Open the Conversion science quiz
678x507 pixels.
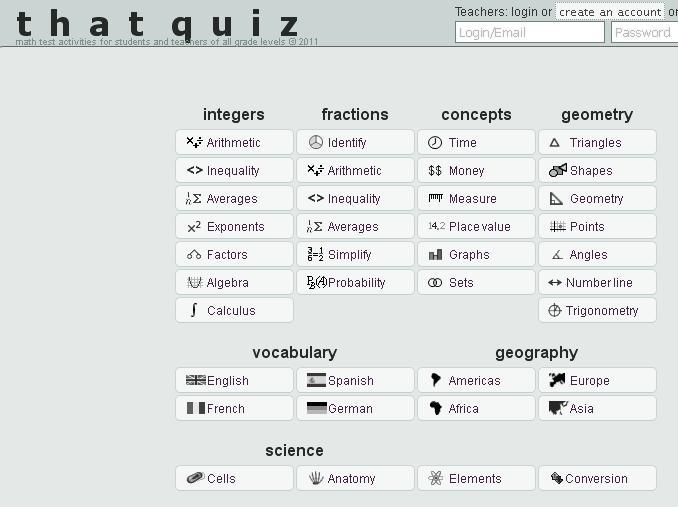point(597,479)
